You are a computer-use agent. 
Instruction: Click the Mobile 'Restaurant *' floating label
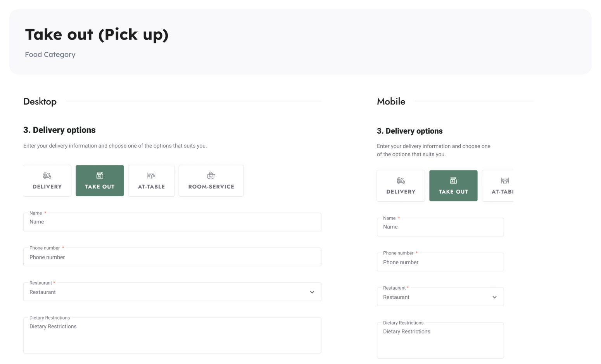click(396, 288)
